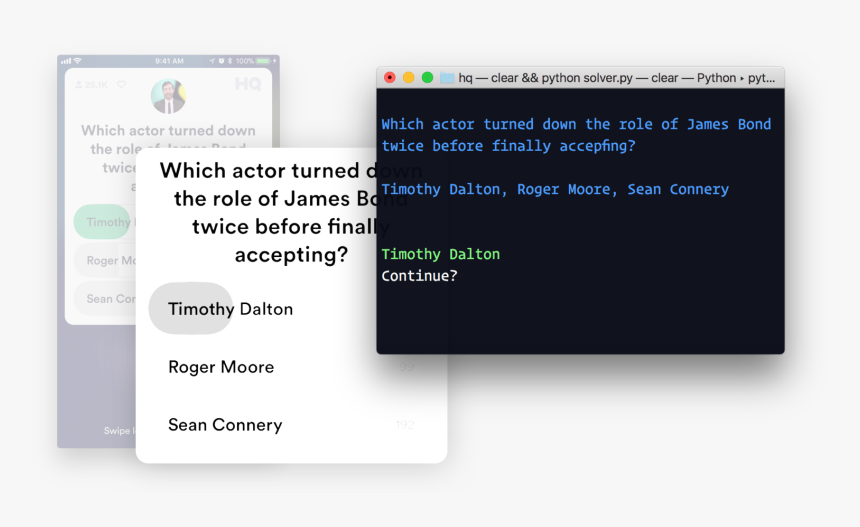Tap the green Timothy answer in phone screen
Image resolution: width=860 pixels, height=527 pixels.
102,222
